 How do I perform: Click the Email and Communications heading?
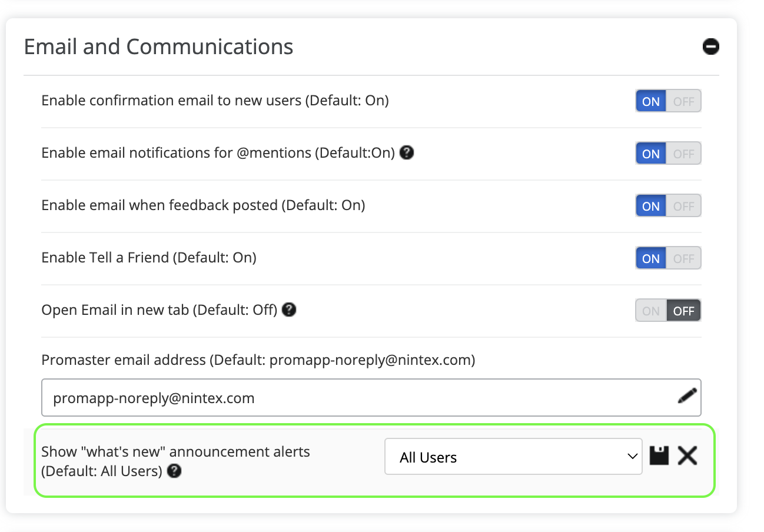pyautogui.click(x=158, y=46)
